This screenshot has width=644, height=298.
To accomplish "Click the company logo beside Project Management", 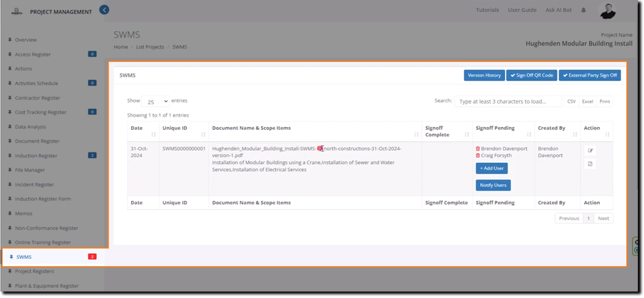I will coord(17,12).
